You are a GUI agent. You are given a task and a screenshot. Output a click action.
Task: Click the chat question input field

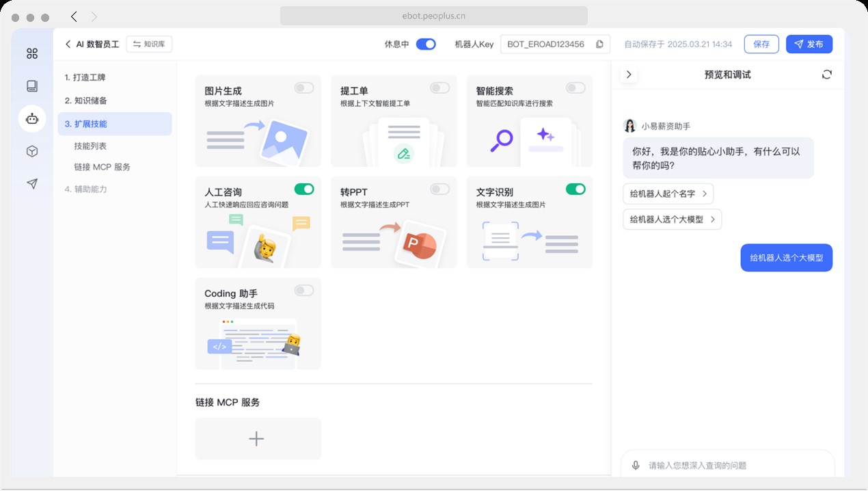tap(724, 465)
